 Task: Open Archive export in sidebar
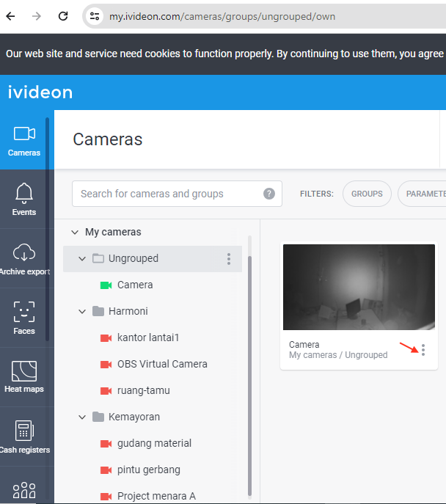click(x=24, y=259)
